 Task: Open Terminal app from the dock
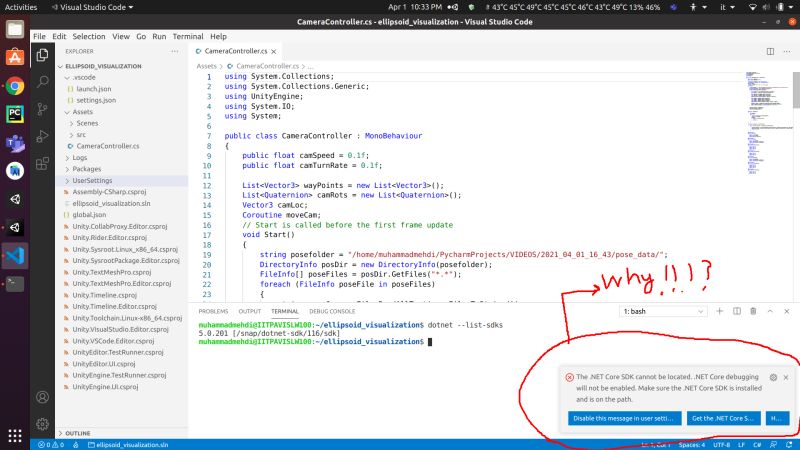click(x=15, y=284)
